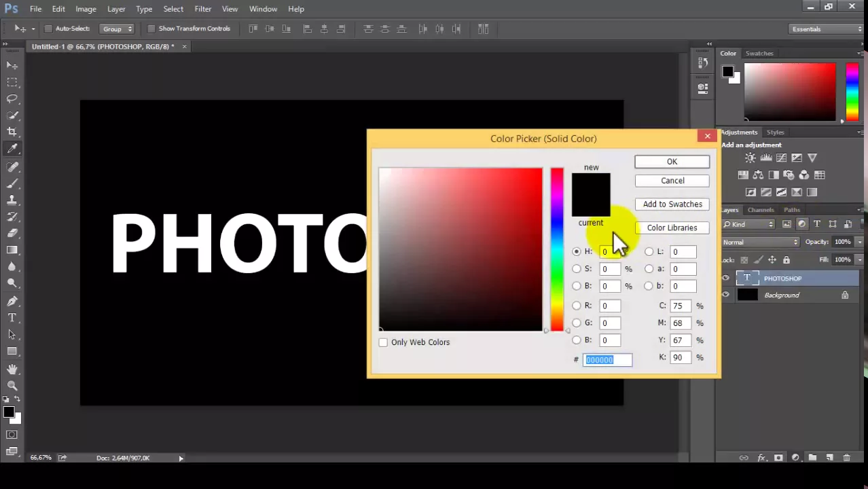Select the L lightness radio button
The width and height of the screenshot is (868, 489).
(x=649, y=251)
